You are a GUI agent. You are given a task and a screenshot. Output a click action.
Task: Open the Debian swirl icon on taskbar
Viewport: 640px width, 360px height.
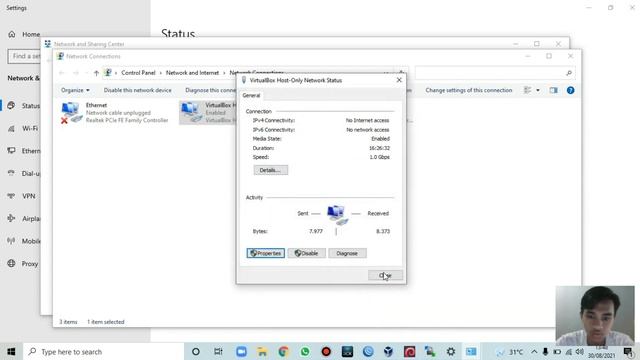coord(409,351)
